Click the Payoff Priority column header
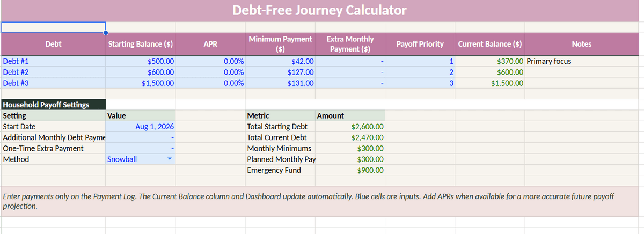Screen dimensions: 644x234 click(x=420, y=44)
